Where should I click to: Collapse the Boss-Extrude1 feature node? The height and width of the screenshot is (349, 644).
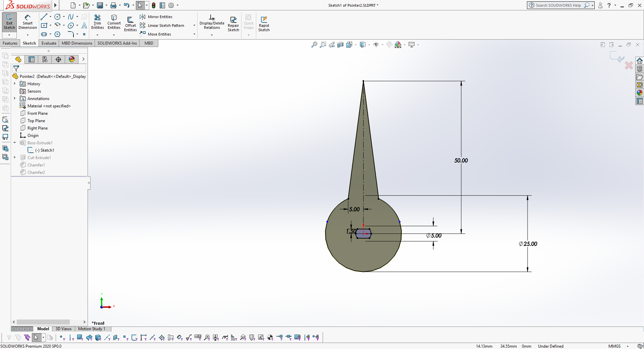coord(15,143)
